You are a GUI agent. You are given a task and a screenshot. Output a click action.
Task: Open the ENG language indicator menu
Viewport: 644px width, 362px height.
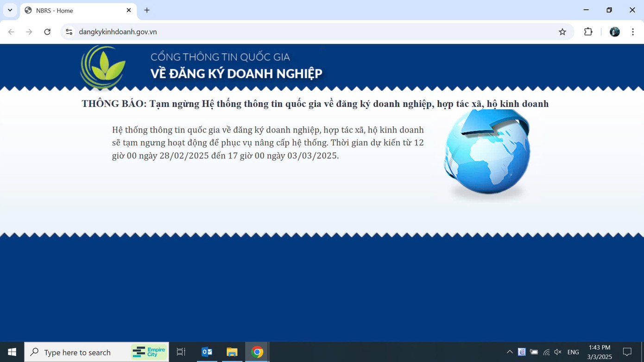click(573, 352)
